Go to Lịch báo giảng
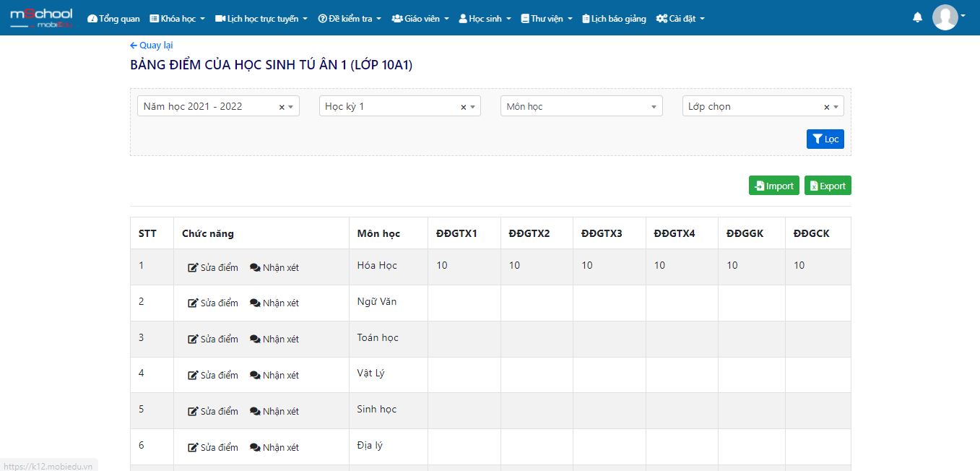 click(x=614, y=19)
